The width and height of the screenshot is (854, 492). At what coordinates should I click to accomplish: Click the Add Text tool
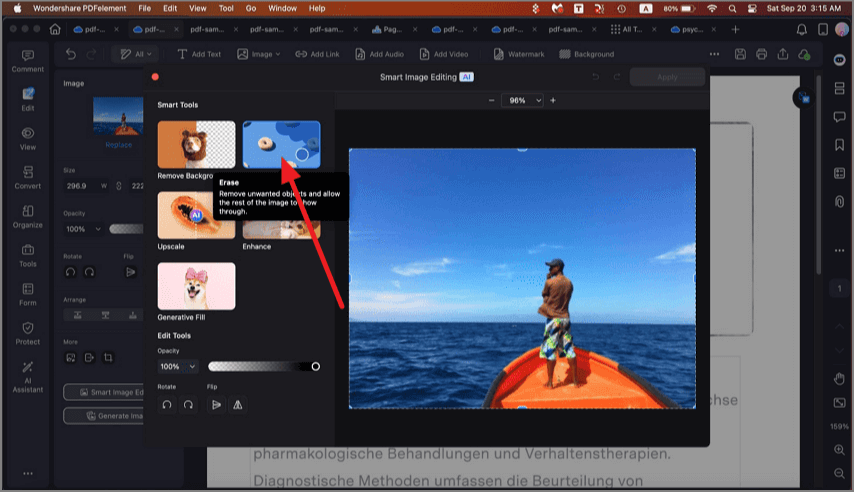pyautogui.click(x=199, y=54)
